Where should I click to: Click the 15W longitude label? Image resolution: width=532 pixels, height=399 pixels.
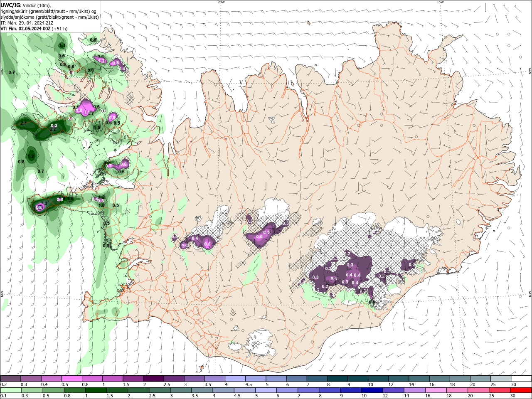[440, 2]
